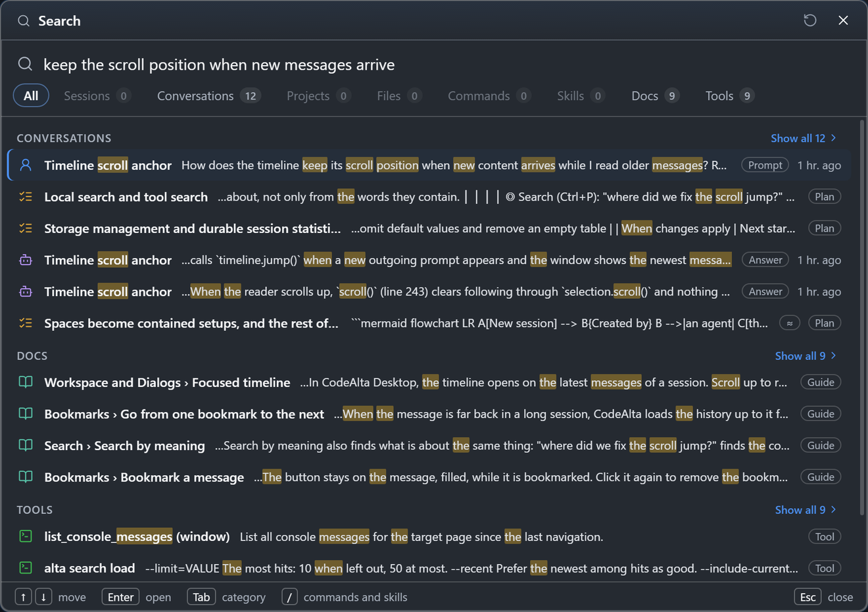This screenshot has height=612, width=868.
Task: Open Timeline scroll anchor prompt result
Action: coord(429,165)
